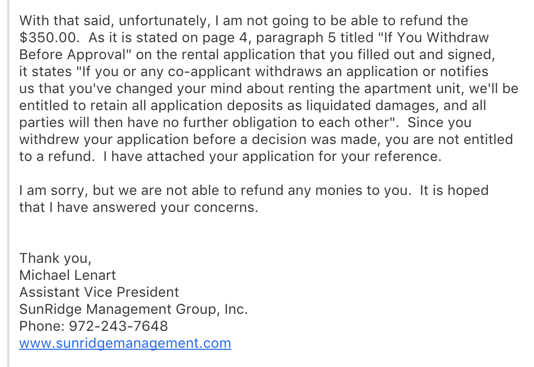
Task: Click the Phone: label in the signature
Action: [x=42, y=326]
